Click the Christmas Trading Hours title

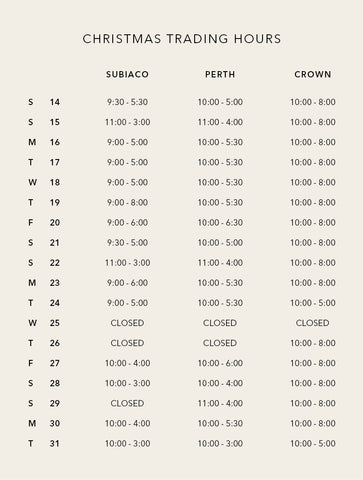tap(182, 39)
